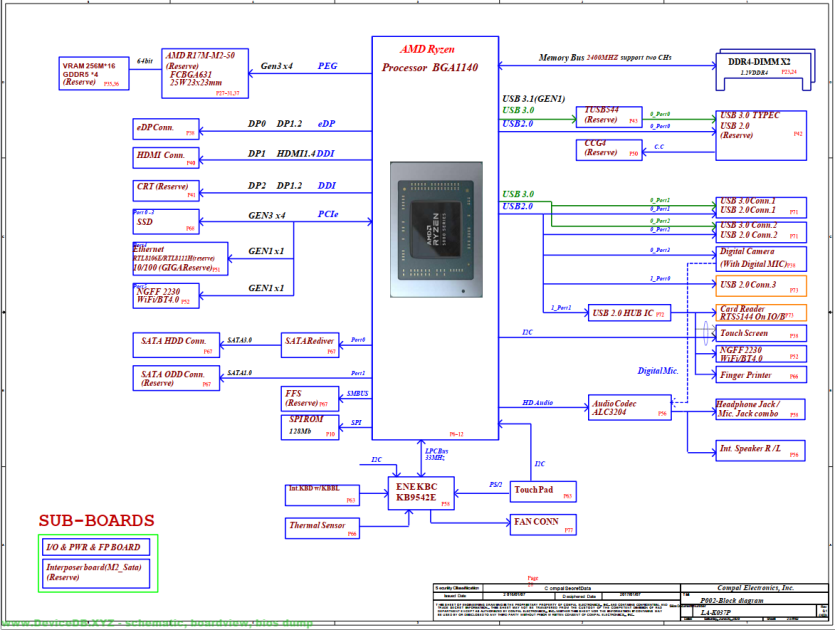
Task: Click the SATA HDD Conn. block
Action: 176,345
